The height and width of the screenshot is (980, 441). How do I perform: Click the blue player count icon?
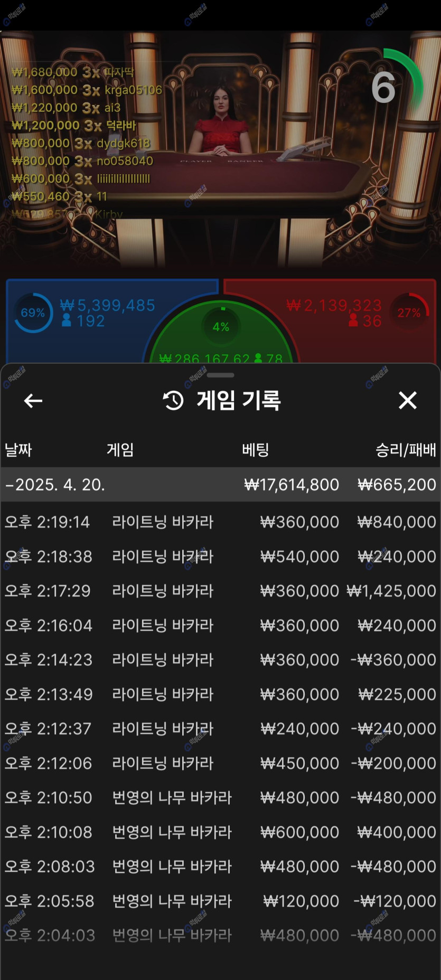click(x=67, y=321)
